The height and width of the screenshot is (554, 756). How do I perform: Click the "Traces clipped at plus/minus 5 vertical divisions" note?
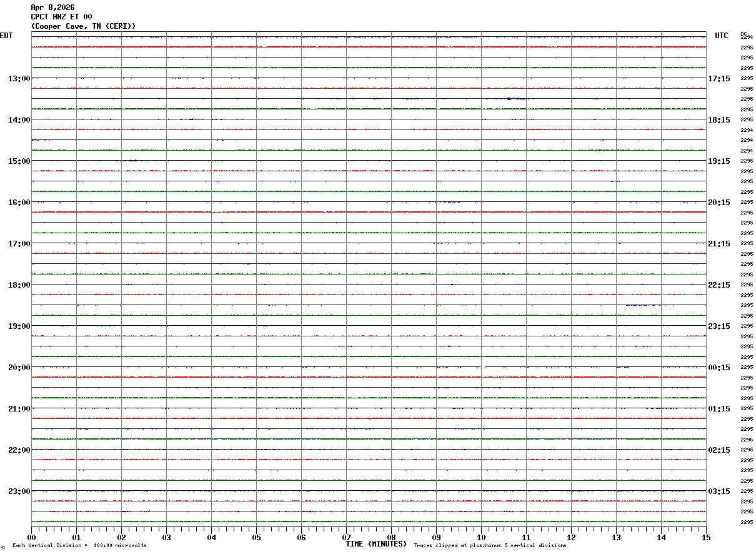(x=490, y=546)
